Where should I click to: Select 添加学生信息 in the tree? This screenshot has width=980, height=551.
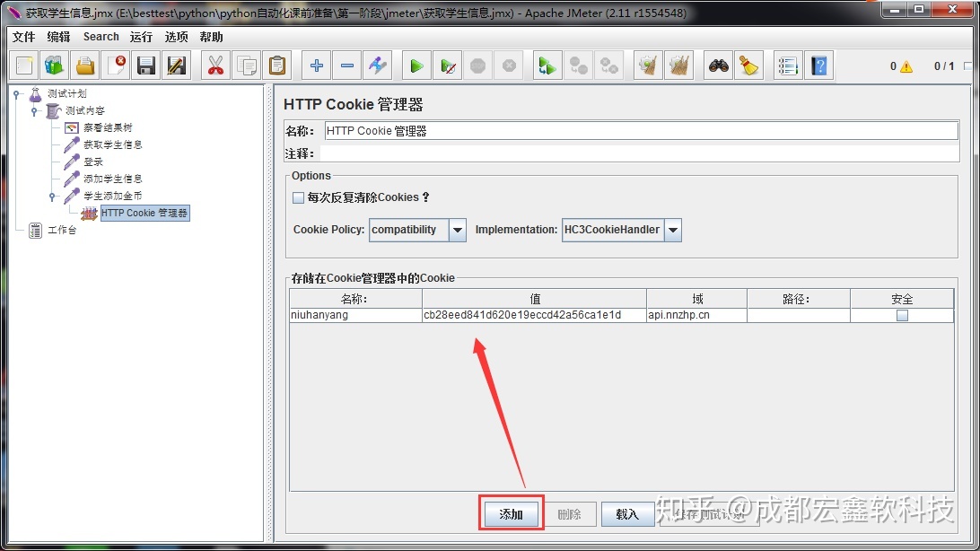click(x=112, y=179)
